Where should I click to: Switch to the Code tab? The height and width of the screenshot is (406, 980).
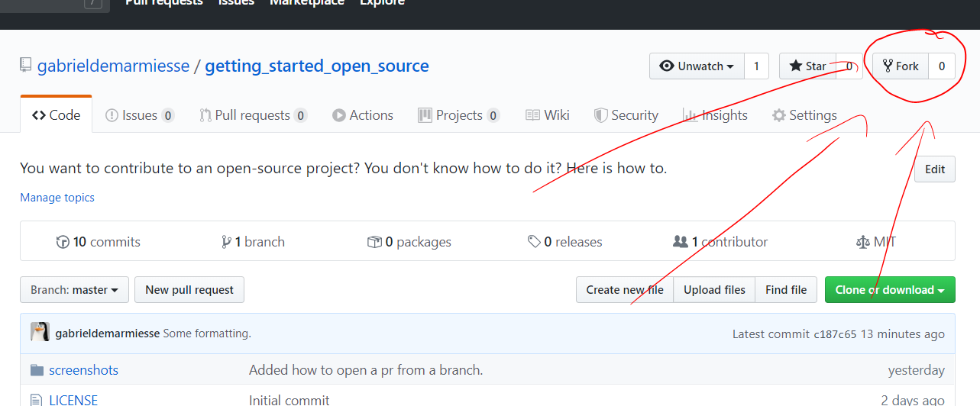pos(57,114)
